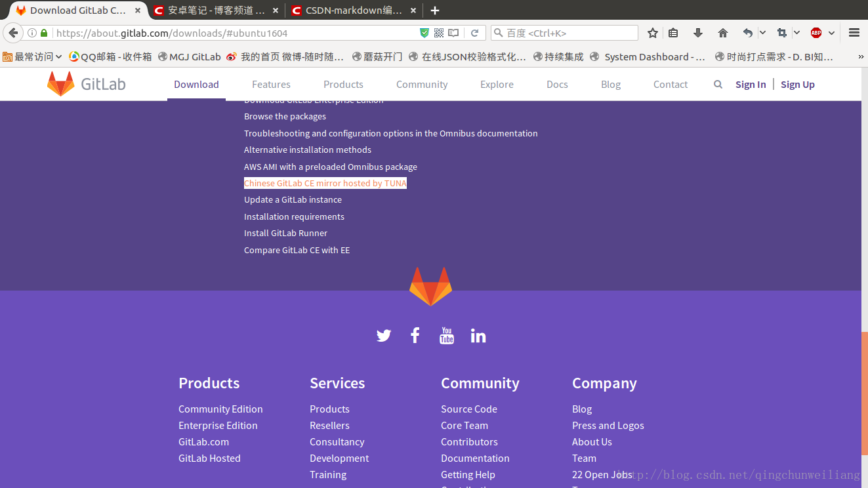Open footer Press and Logos link
Screen dimensions: 868x488
click(x=608, y=425)
